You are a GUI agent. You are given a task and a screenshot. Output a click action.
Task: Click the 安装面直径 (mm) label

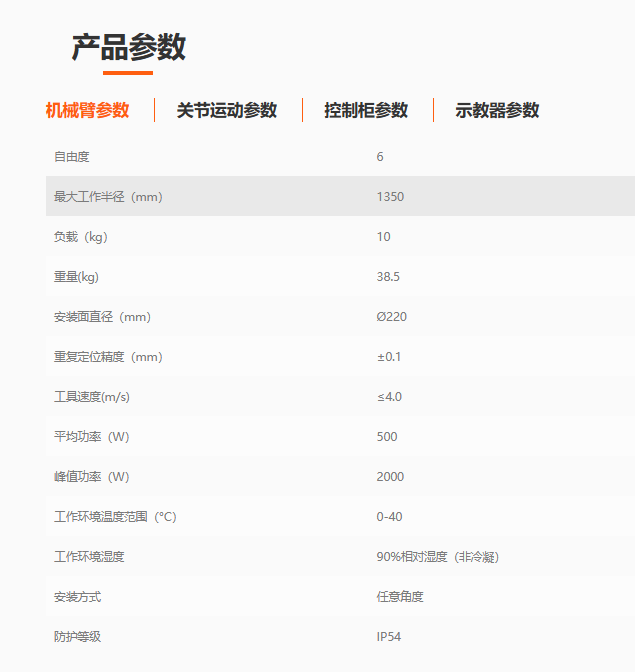[x=102, y=317]
